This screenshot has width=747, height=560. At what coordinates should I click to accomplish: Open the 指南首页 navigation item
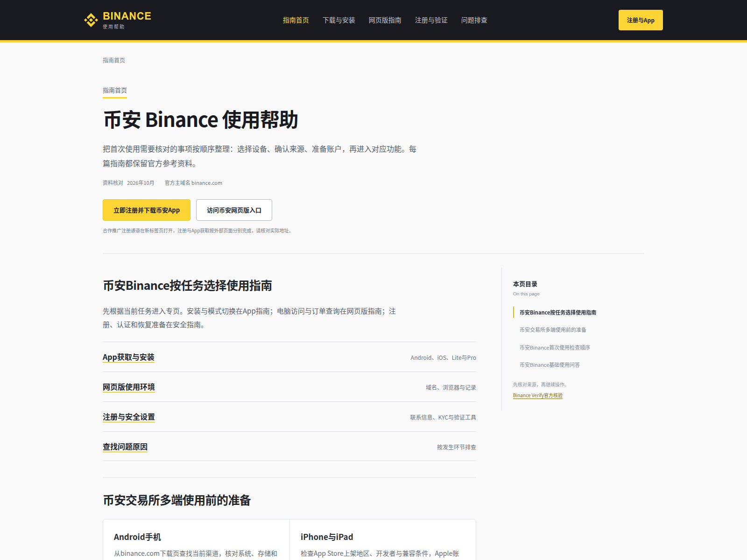tap(296, 20)
